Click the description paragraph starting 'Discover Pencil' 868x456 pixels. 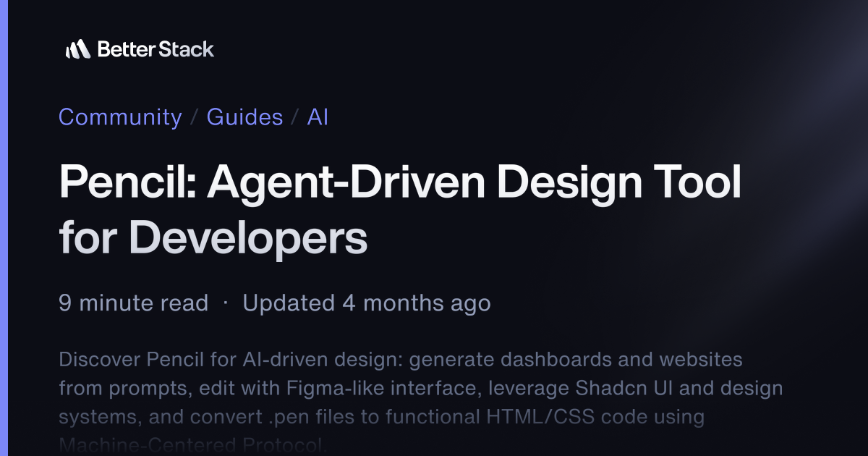[x=421, y=402]
